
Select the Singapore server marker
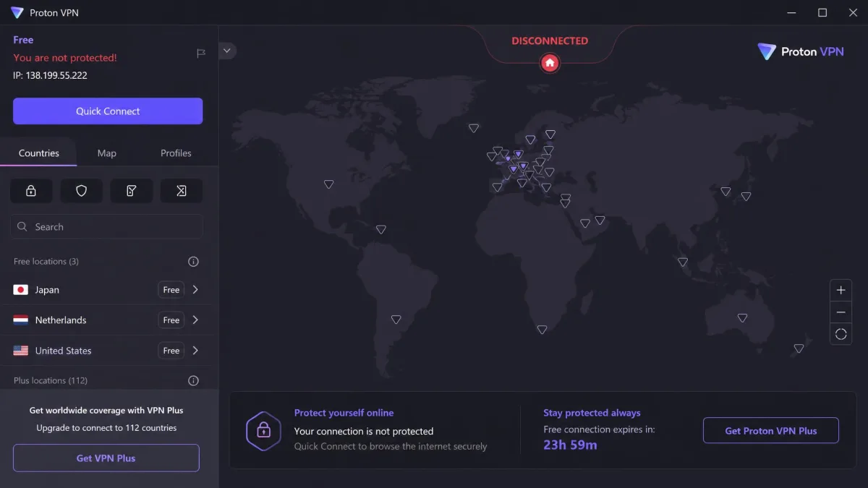click(x=682, y=262)
